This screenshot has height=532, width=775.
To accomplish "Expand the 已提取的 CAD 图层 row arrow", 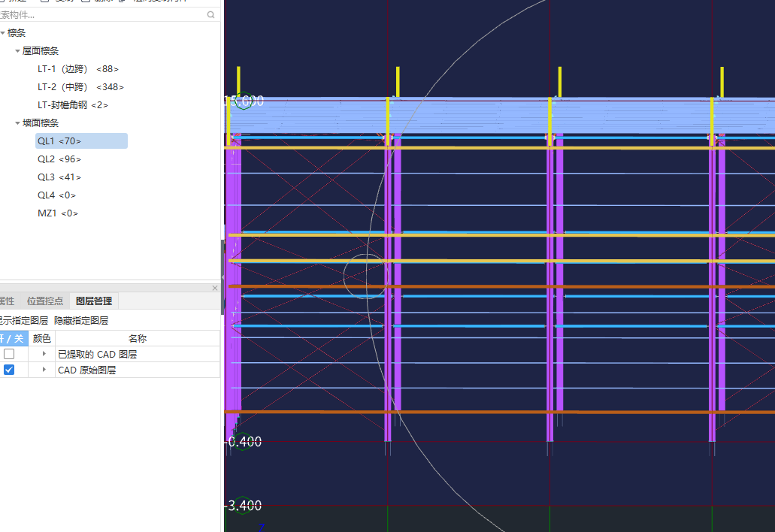I will coord(44,354).
